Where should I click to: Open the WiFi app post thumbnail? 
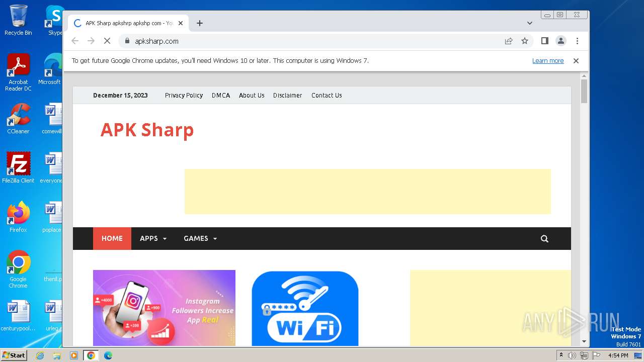point(305,308)
